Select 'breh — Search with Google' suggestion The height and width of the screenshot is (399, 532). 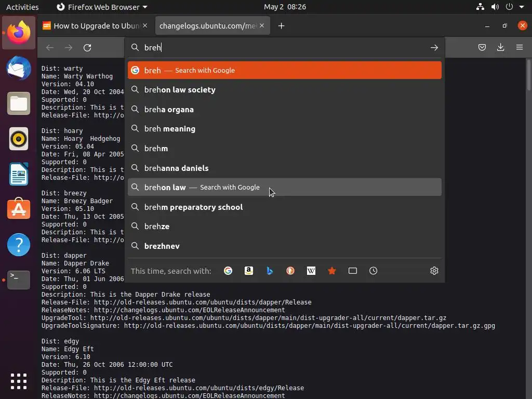285,70
